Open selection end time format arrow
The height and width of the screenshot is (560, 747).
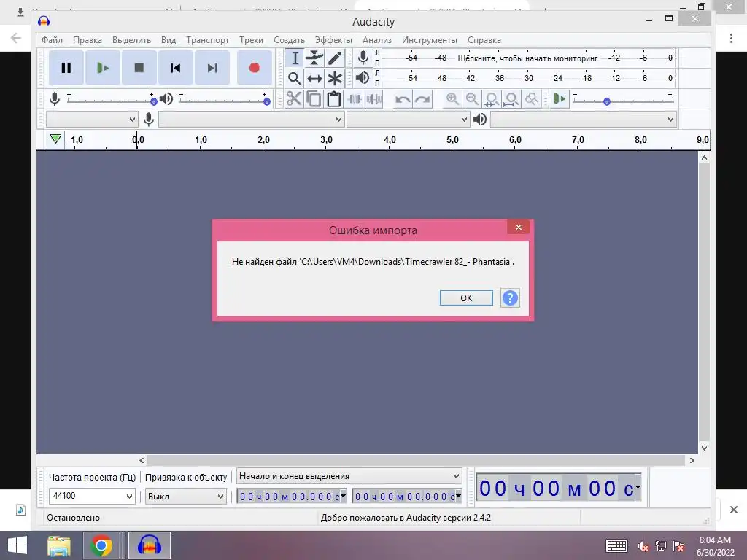pos(458,496)
